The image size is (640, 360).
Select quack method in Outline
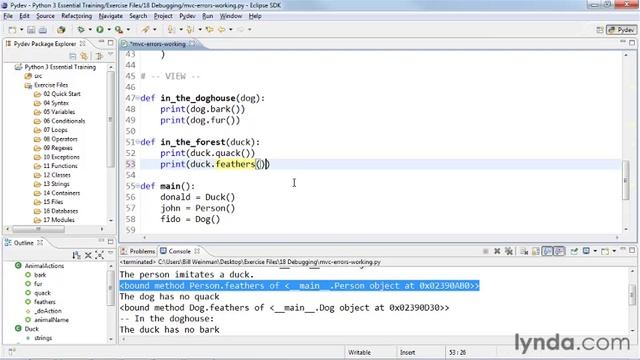(x=42, y=293)
